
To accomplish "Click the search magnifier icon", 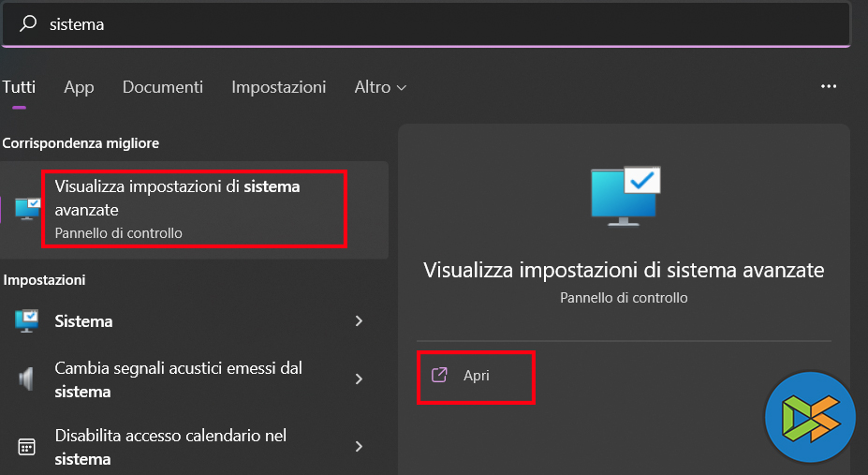I will coord(28,24).
